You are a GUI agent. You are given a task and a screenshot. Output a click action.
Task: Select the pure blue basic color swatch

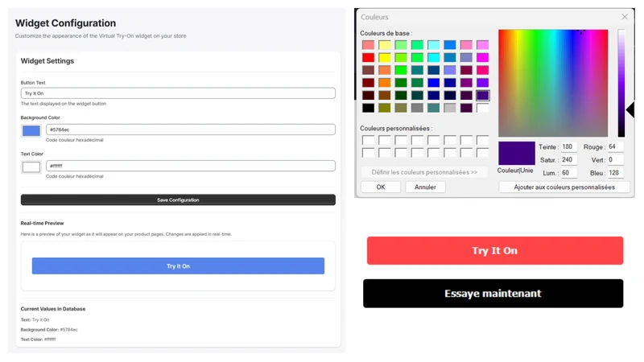(433, 83)
